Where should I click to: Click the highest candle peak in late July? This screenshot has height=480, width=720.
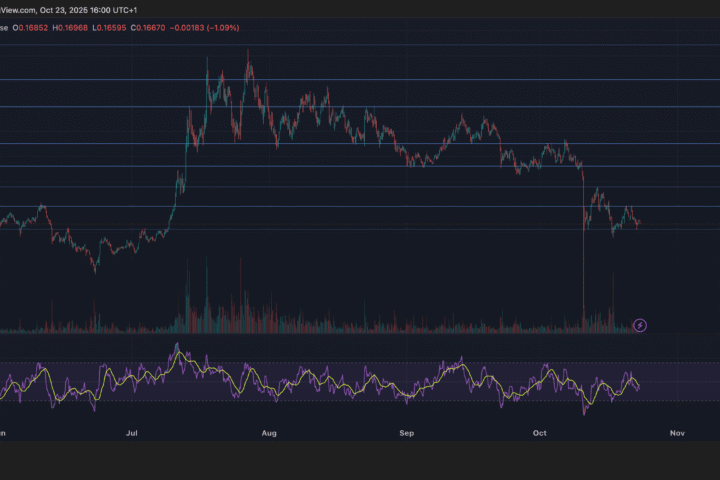click(249, 52)
